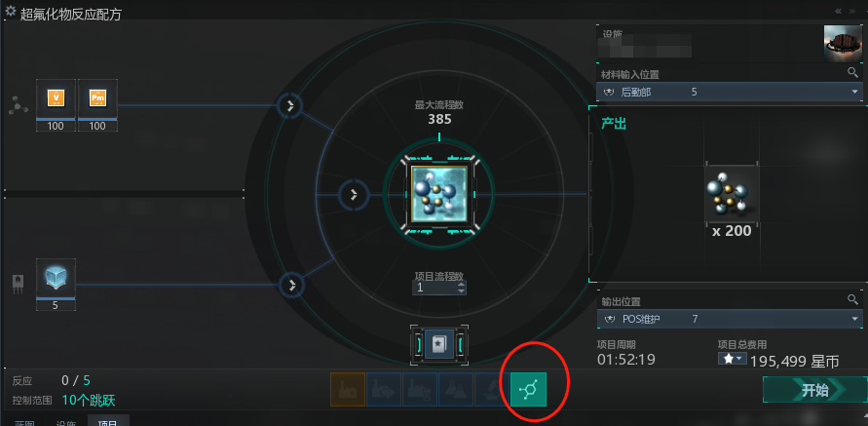Viewport: 868px width, 426px height.
Task: Open the star wallet selector dropdown
Action: [733, 359]
